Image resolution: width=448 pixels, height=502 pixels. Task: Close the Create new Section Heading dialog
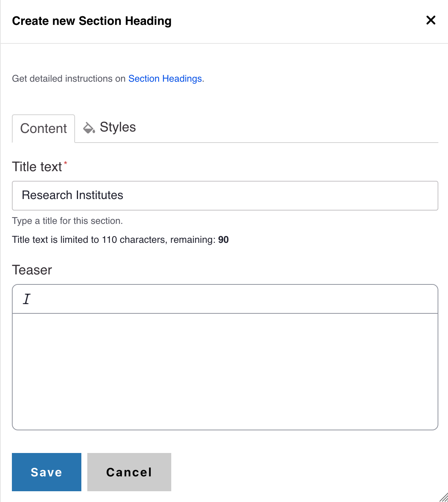[431, 20]
